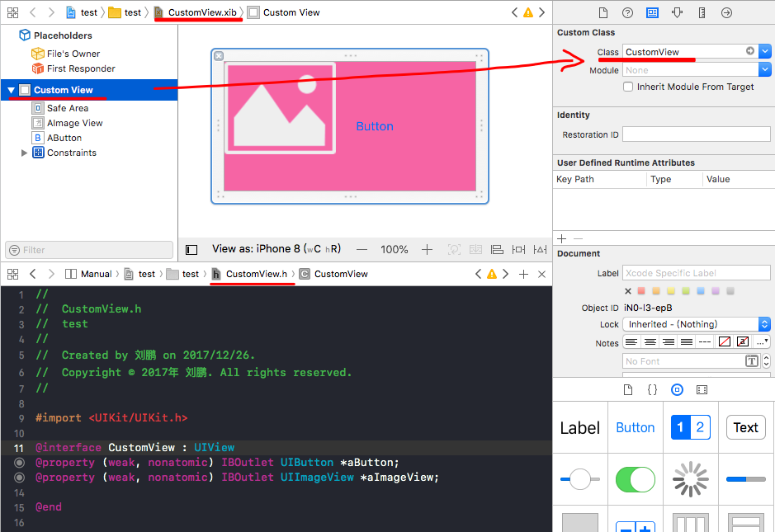The image size is (775, 532).
Task: Click the Restoration ID field
Action: 696,134
